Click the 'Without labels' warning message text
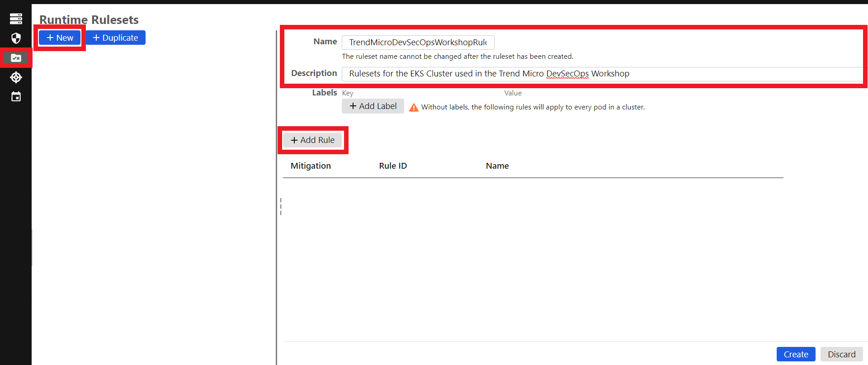868x365 pixels. 533,107
